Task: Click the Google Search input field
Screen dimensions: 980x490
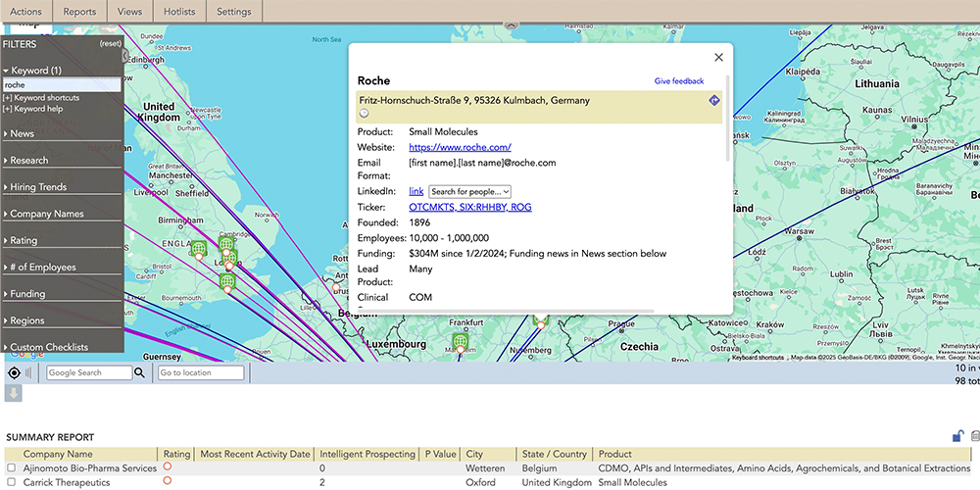Action: 90,373
